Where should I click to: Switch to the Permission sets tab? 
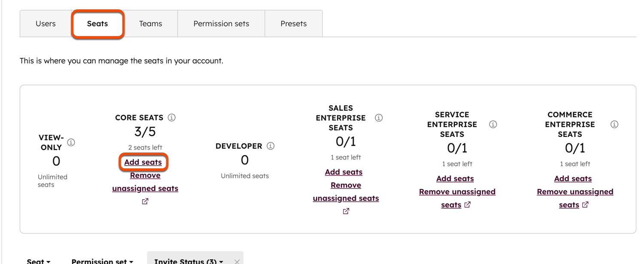pos(221,24)
